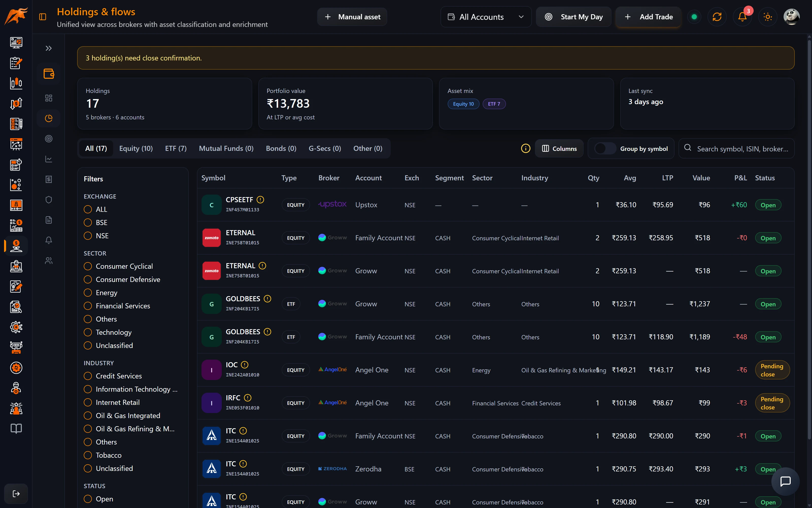Switch to Mutual Funds (0) tab

click(226, 149)
